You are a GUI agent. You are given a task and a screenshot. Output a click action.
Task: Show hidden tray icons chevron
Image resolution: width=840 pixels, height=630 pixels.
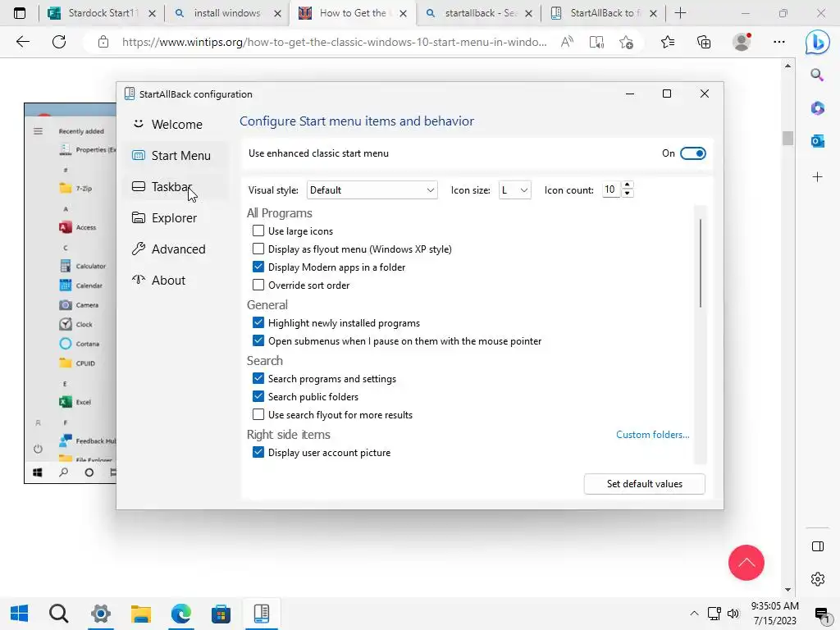694,614
